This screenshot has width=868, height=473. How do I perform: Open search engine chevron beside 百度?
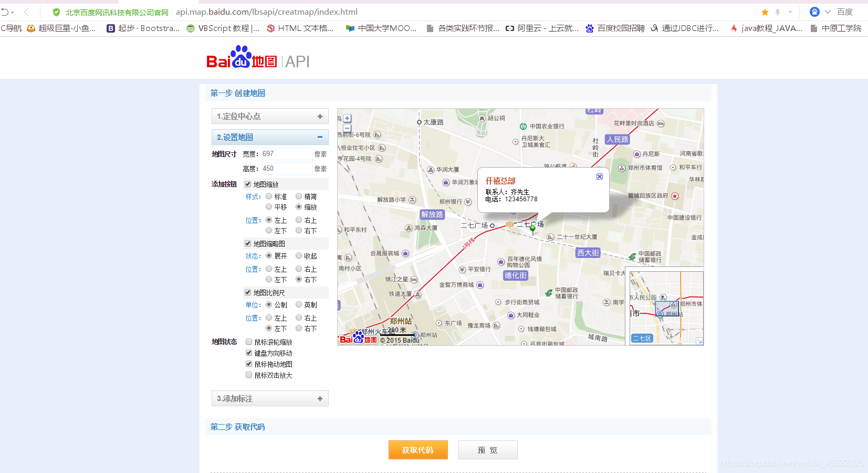tap(828, 12)
